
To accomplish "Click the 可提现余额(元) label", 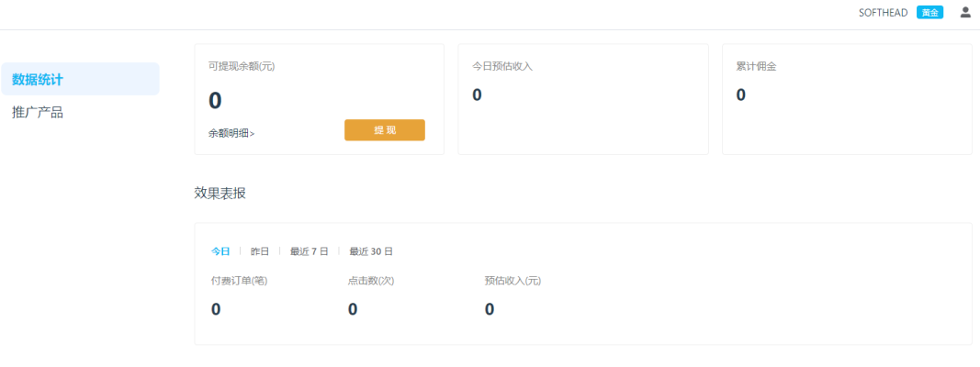I will tap(242, 66).
